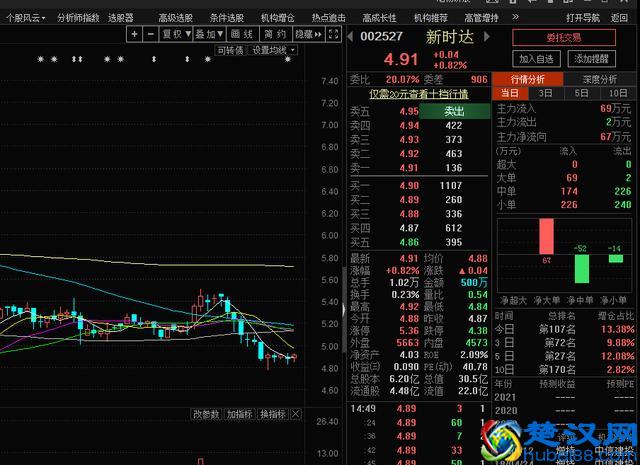Viewport: 640px width, 465px height.
Task: Toggle fullscreen chart view icon
Action: tap(333, 34)
